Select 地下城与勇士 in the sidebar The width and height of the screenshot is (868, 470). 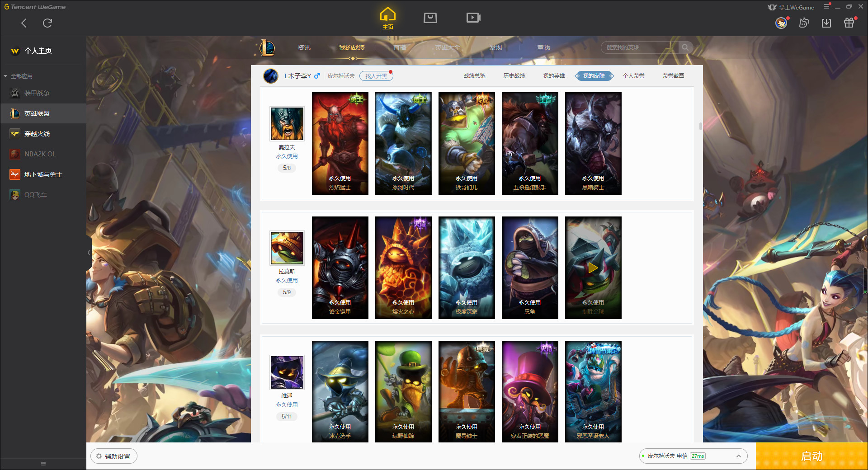[x=43, y=174]
